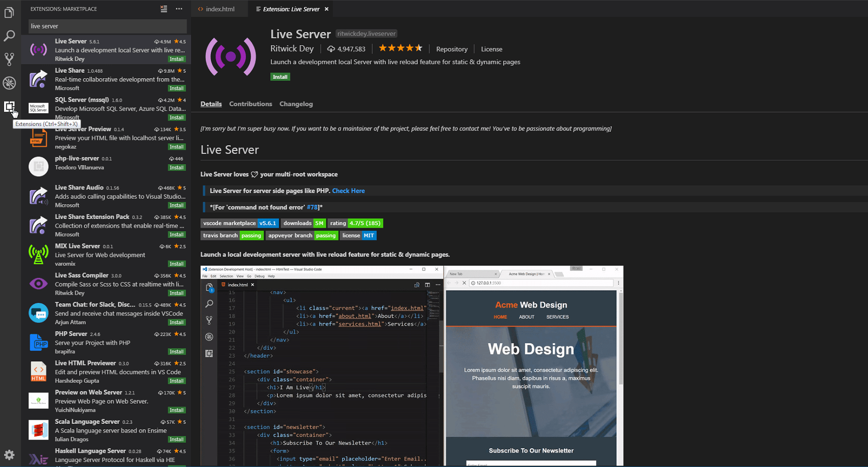Open the Extensions view in activity bar
The width and height of the screenshot is (868, 467).
(9, 107)
